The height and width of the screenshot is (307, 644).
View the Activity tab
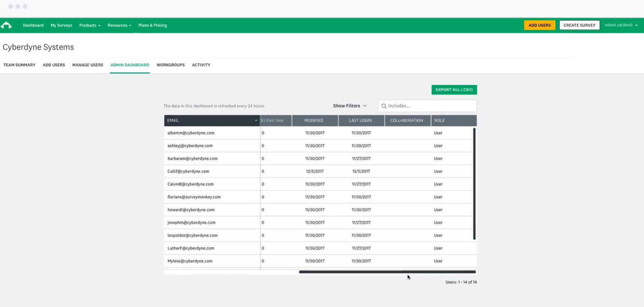pyautogui.click(x=201, y=65)
